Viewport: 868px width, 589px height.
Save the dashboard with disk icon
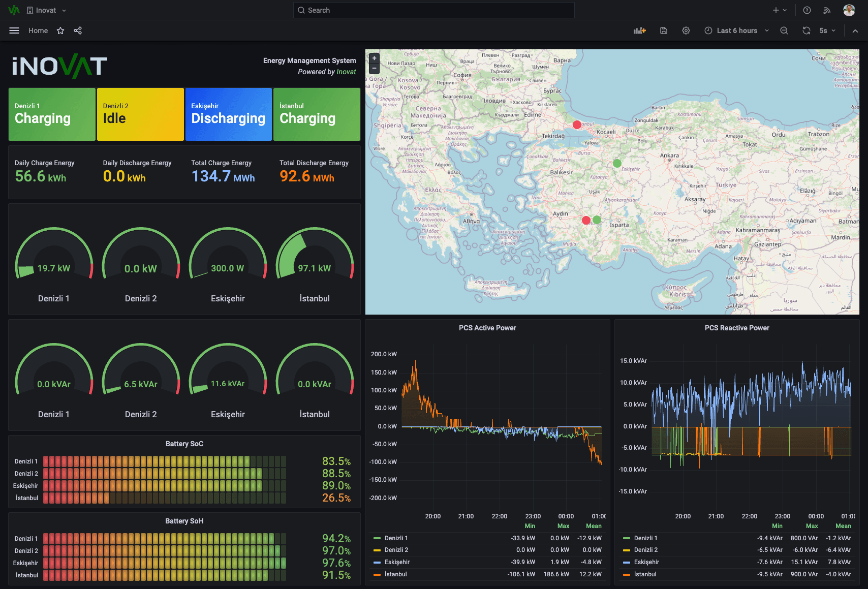pos(663,30)
